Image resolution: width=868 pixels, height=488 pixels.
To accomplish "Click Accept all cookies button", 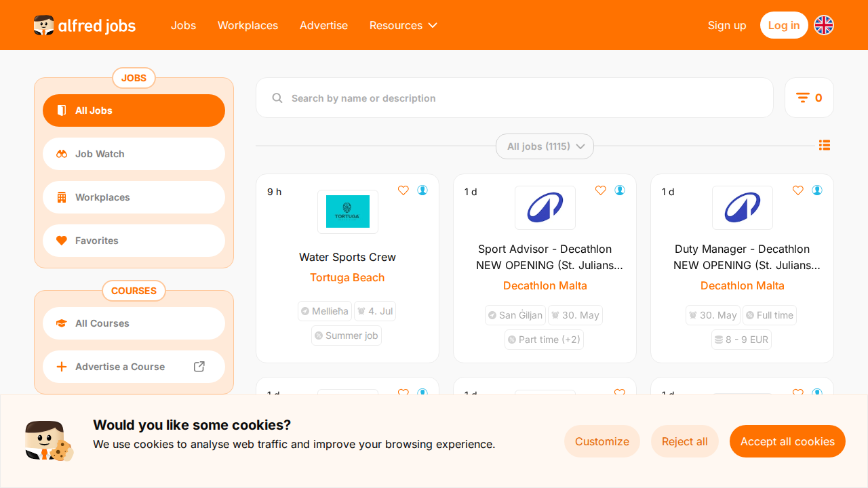I will [787, 441].
